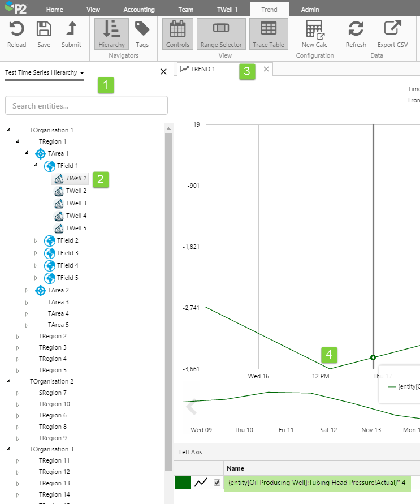Select TRegion 5 in the tree
Screen dimensions: 420x504
[53, 370]
